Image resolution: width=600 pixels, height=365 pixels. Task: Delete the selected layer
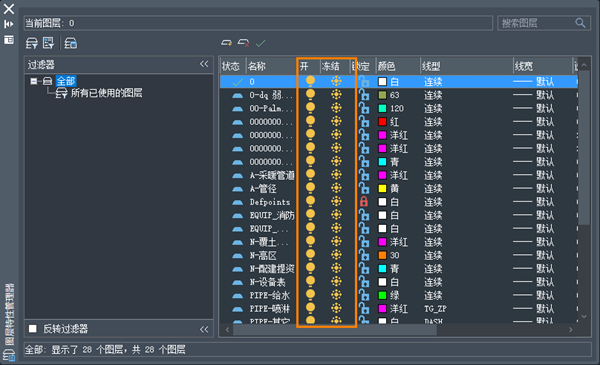(x=243, y=43)
